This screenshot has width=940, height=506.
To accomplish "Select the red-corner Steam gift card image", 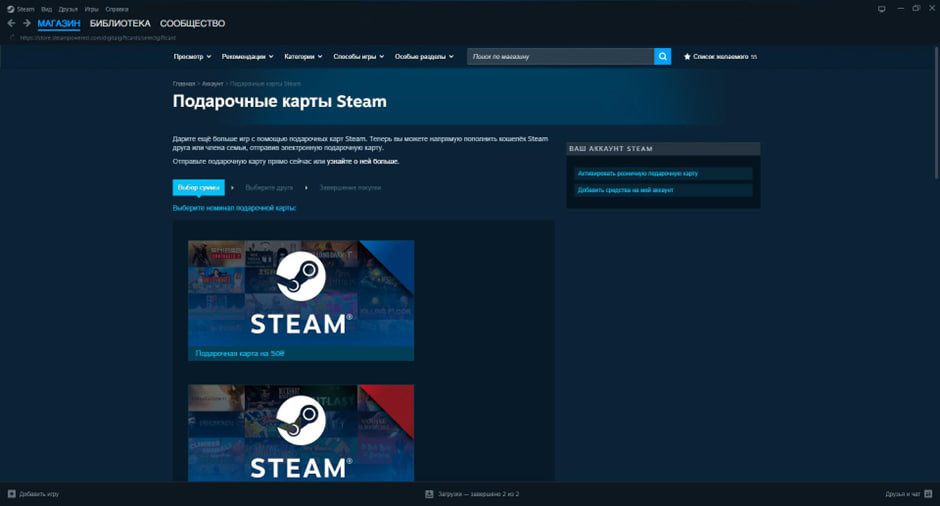I will (x=301, y=433).
